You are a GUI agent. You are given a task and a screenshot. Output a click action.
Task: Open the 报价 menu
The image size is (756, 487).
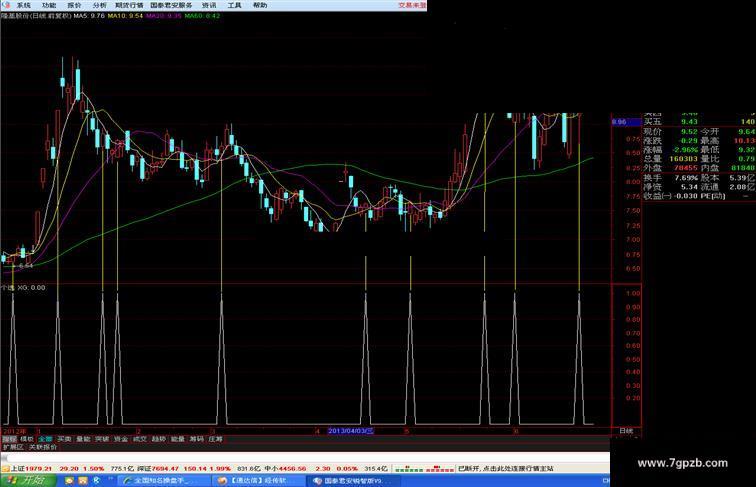pyautogui.click(x=74, y=5)
